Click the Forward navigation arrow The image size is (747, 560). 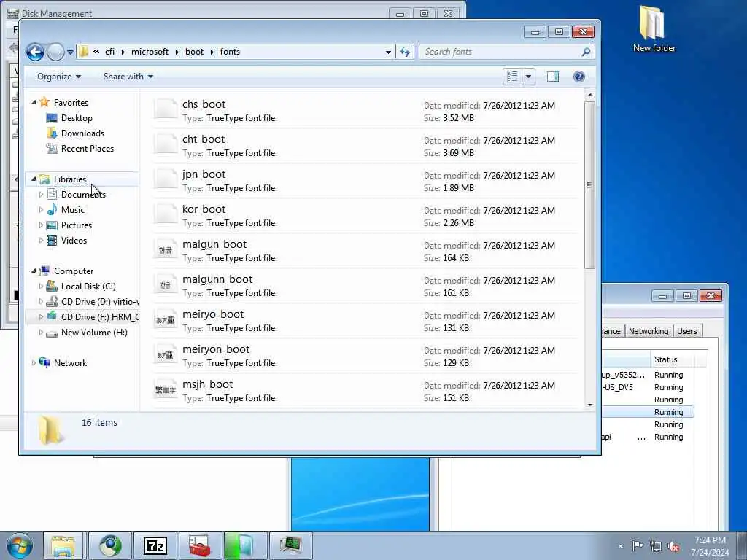pos(55,52)
